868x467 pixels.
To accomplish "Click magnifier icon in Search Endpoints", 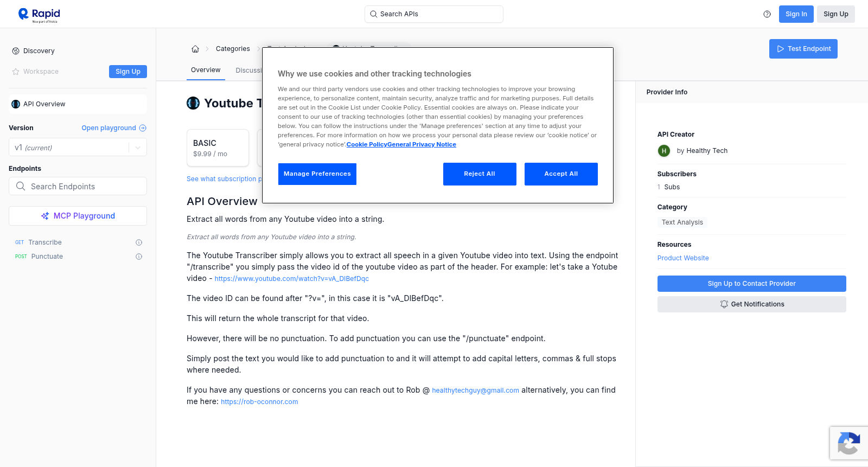I will click(21, 186).
